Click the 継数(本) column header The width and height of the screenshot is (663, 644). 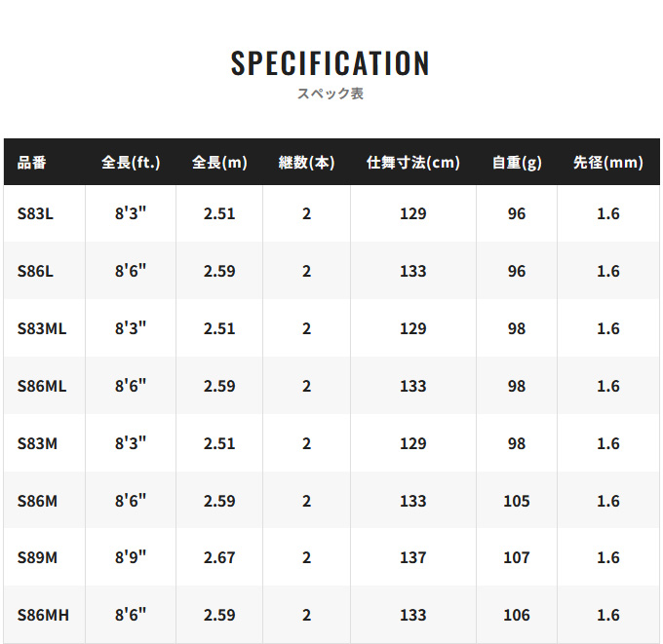pyautogui.click(x=306, y=163)
